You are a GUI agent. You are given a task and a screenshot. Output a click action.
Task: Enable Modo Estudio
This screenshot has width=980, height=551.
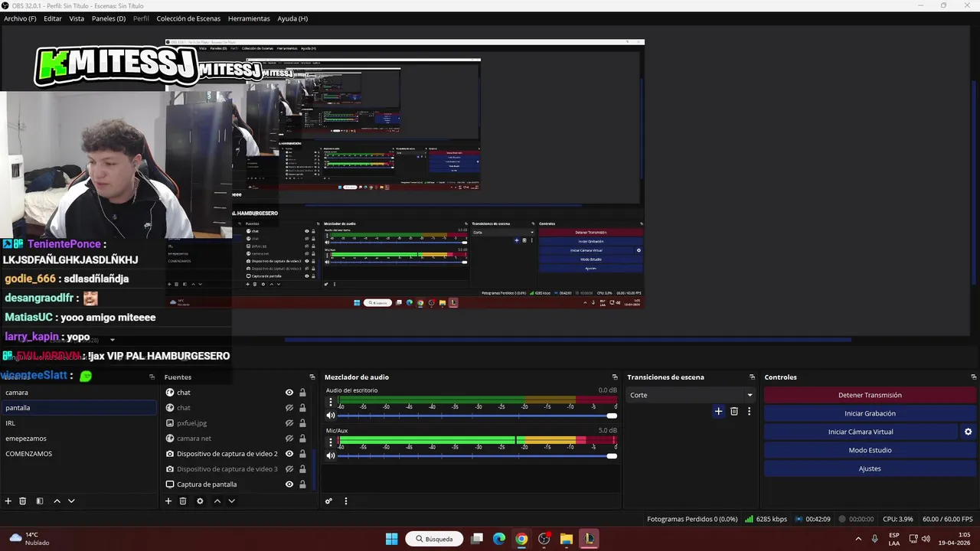point(870,450)
